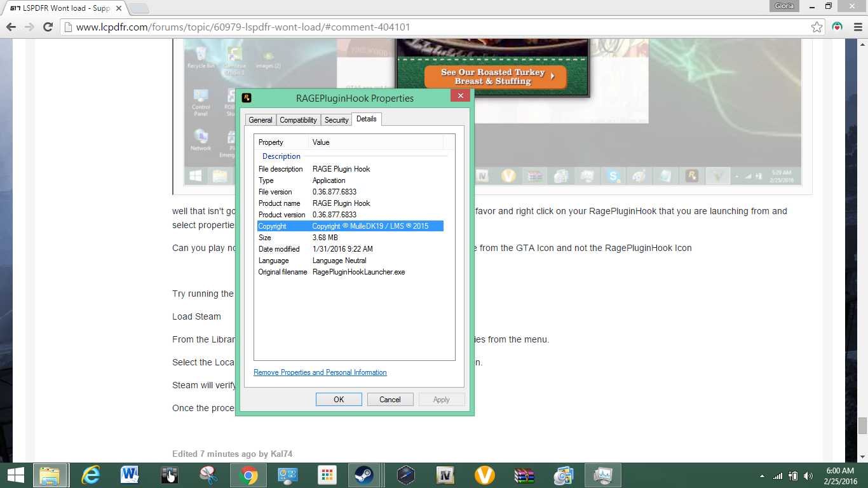
Task: Open the clock showing 6:00 AM
Action: coord(840,476)
